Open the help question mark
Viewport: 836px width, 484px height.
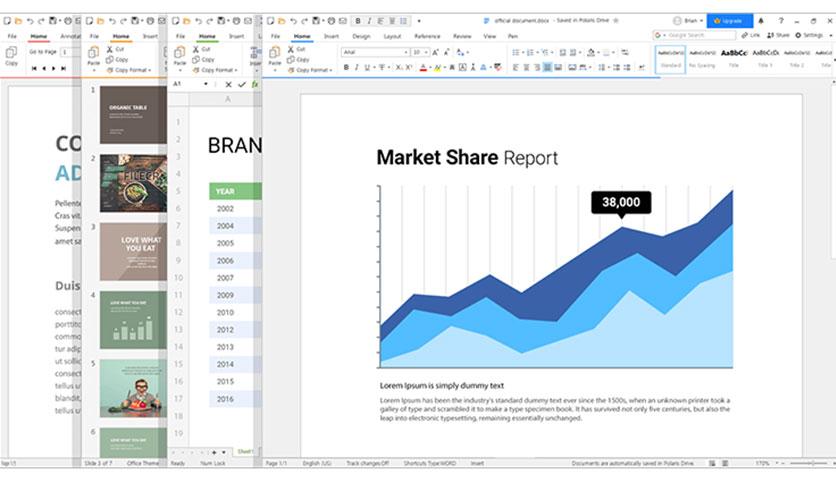(781, 21)
